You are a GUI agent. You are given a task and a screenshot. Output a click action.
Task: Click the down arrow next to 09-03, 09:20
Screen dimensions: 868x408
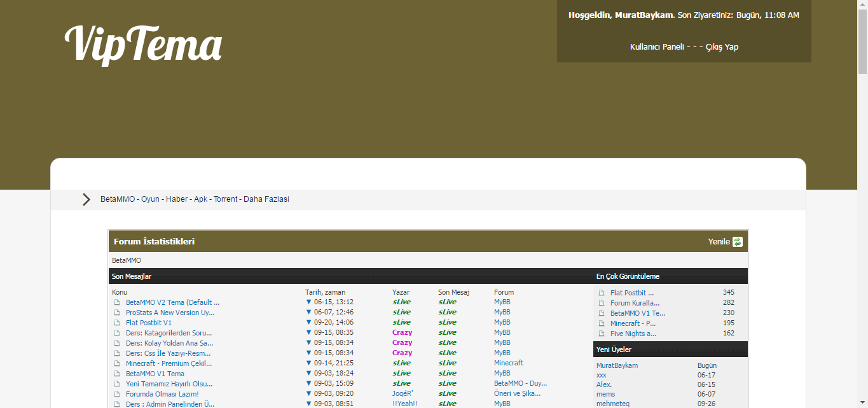coord(308,394)
